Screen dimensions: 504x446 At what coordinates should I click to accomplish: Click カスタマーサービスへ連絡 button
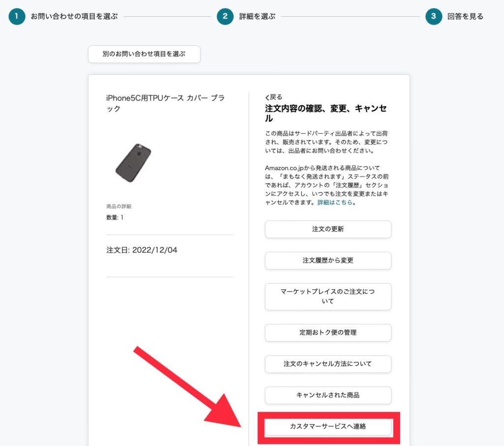click(328, 427)
